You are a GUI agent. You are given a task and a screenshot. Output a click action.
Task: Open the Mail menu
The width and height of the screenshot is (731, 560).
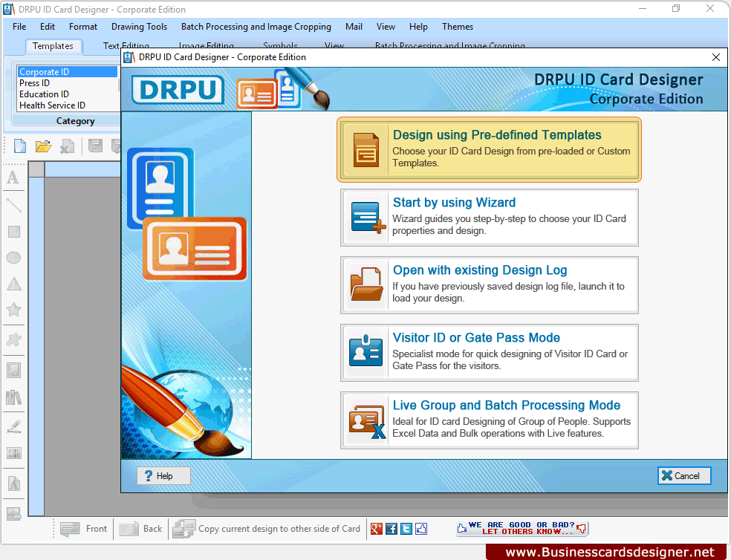pos(354,27)
